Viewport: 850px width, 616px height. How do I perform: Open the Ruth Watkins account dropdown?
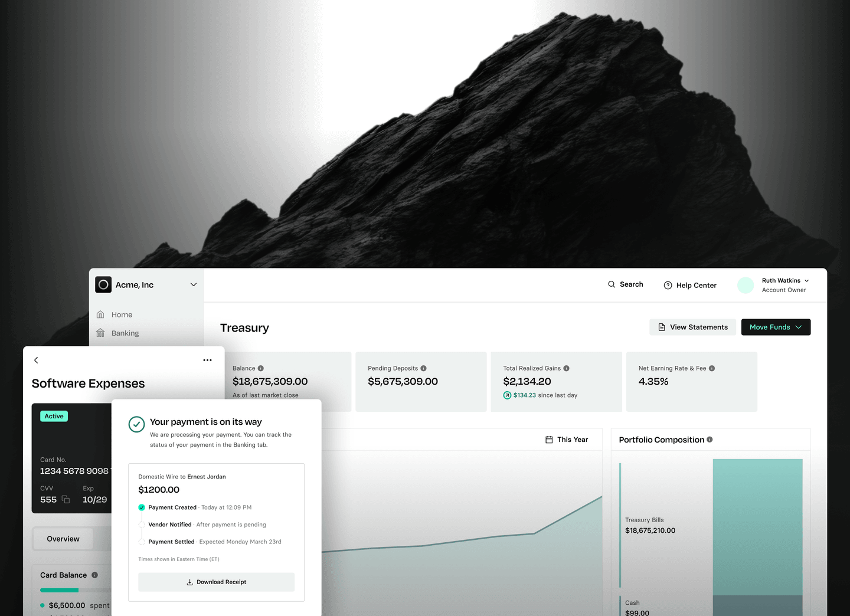tap(806, 281)
